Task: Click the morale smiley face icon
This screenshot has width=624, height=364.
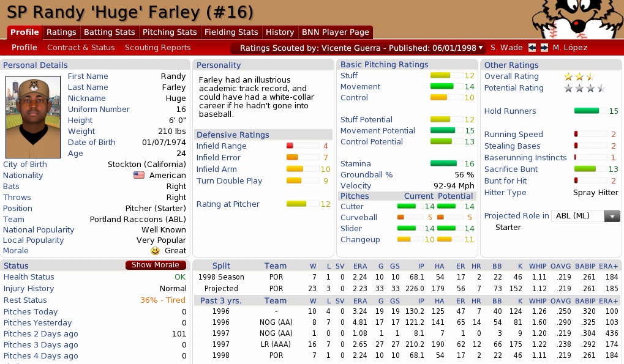Action: [x=156, y=251]
